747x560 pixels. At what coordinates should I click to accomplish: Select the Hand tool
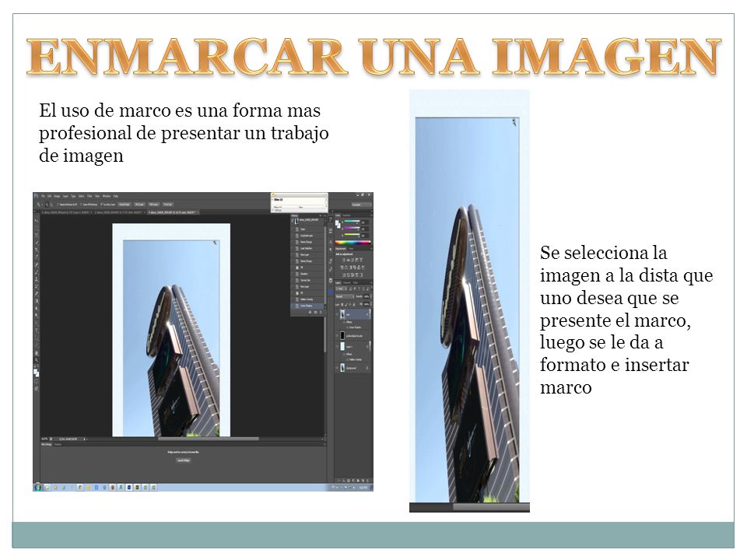click(x=37, y=353)
